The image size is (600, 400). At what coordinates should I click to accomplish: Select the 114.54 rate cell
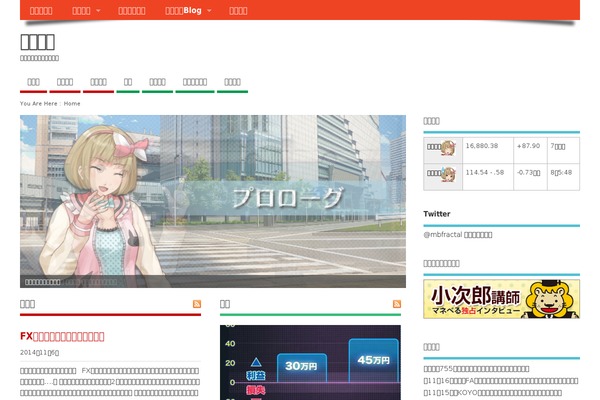coord(488,177)
